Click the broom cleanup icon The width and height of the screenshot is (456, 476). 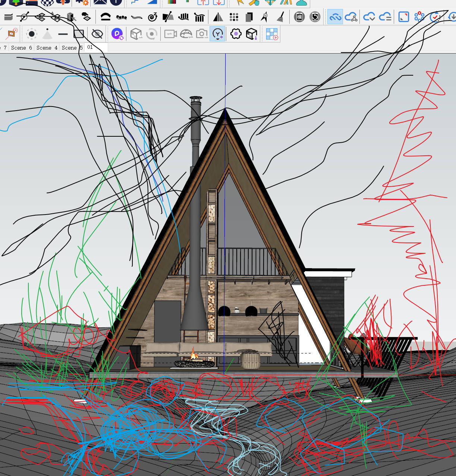click(x=280, y=17)
